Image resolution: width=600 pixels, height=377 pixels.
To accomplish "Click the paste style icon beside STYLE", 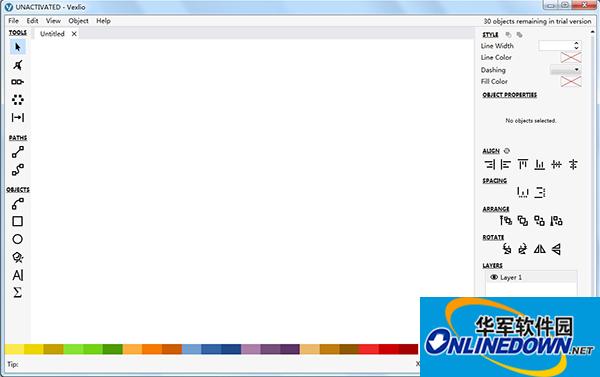I will coord(519,35).
